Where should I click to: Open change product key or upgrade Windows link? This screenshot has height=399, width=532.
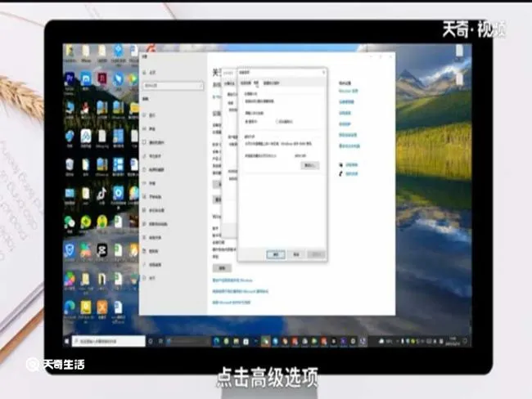[x=232, y=280]
